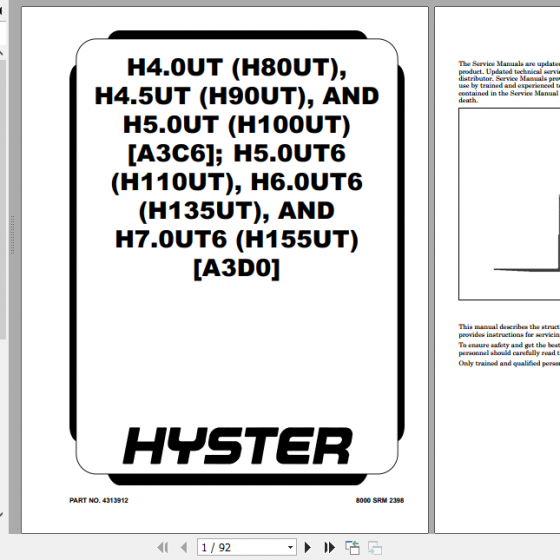Go to the next page
The width and height of the screenshot is (560, 560).
[308, 547]
